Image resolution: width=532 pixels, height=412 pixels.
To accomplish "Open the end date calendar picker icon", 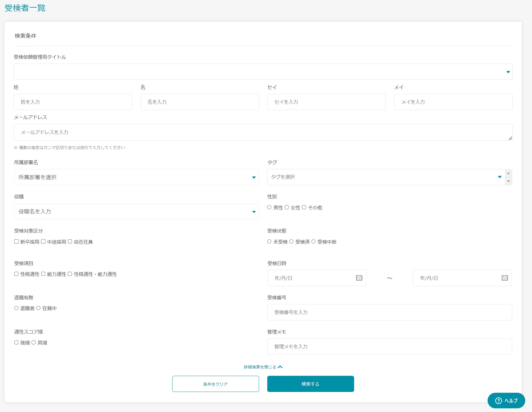I will [505, 278].
